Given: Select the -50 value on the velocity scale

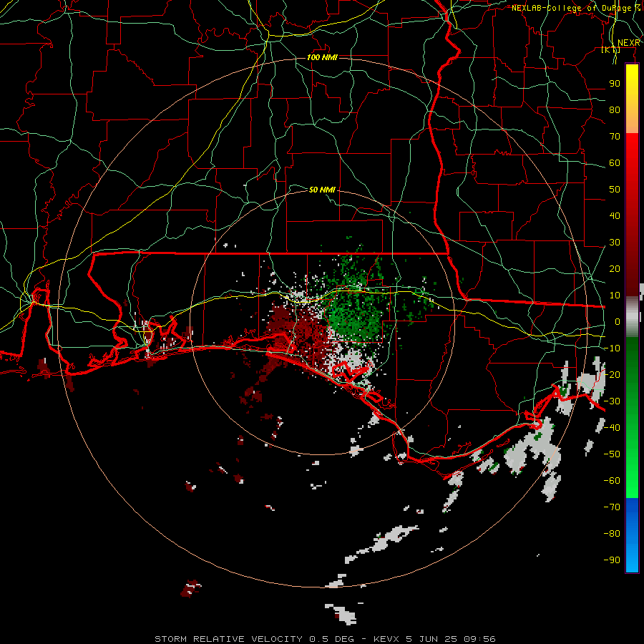Looking at the screenshot, I should click(x=612, y=454).
